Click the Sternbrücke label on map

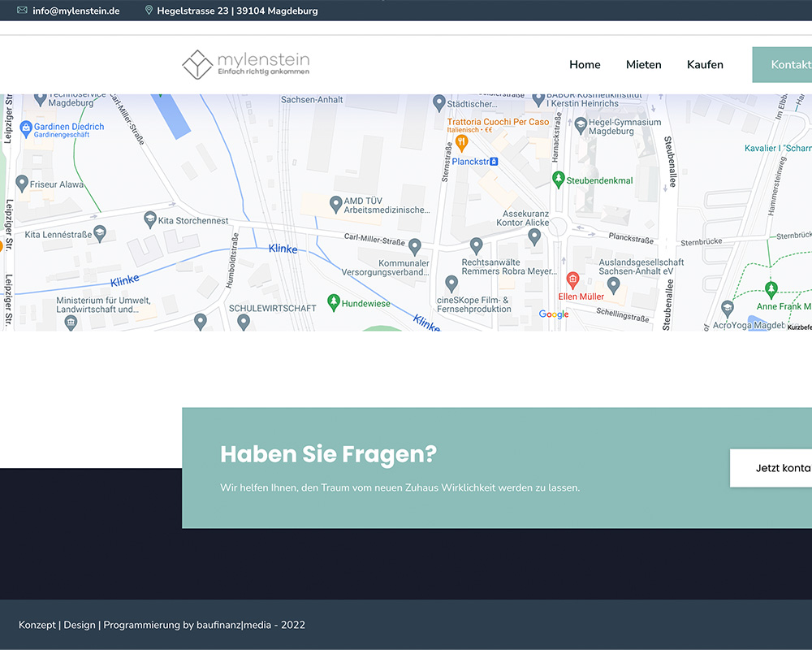[x=702, y=242]
